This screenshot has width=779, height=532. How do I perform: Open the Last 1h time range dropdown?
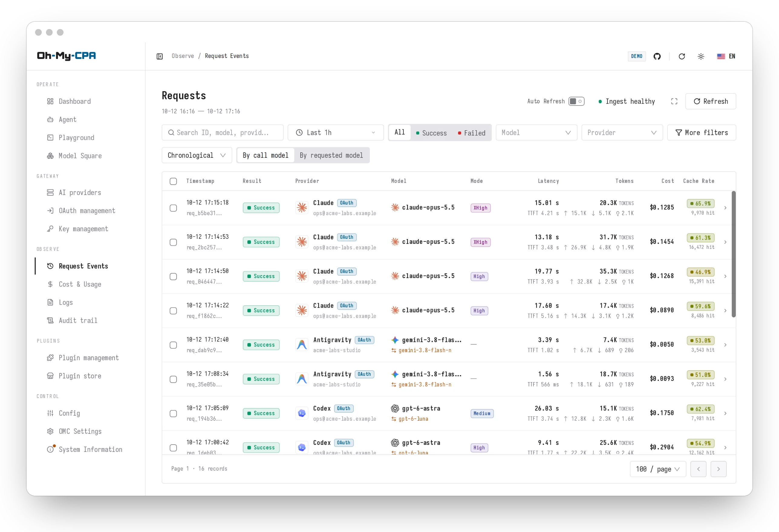pyautogui.click(x=336, y=133)
